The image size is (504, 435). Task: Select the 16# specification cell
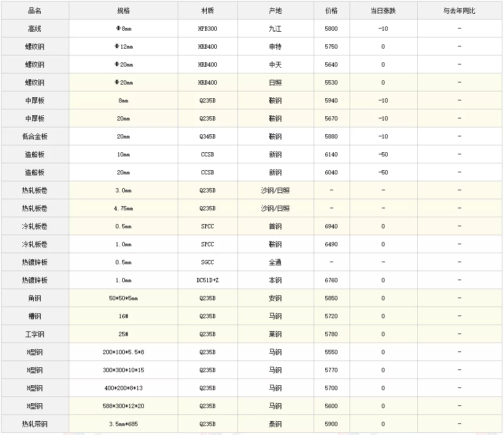tap(123, 317)
